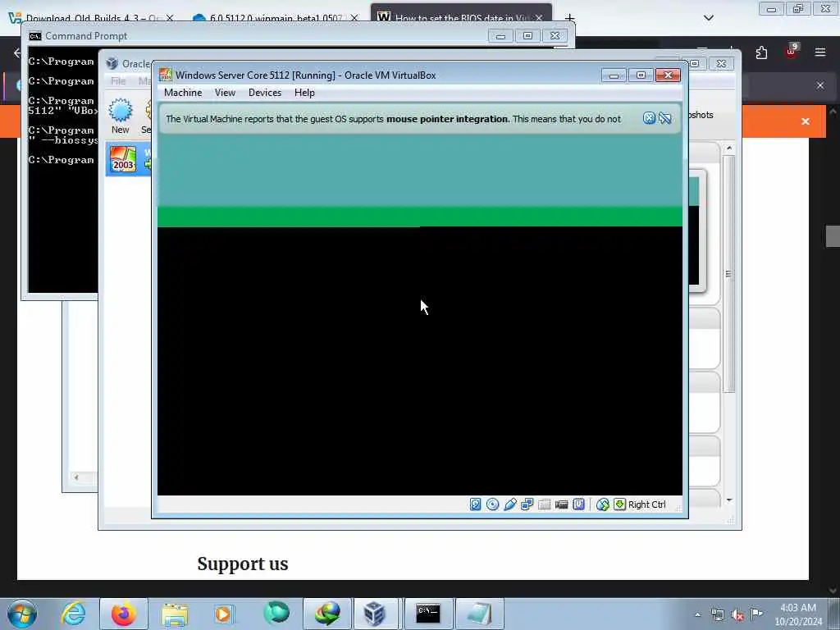
Task: Click the Command Prompt title bar icon
Action: point(35,36)
